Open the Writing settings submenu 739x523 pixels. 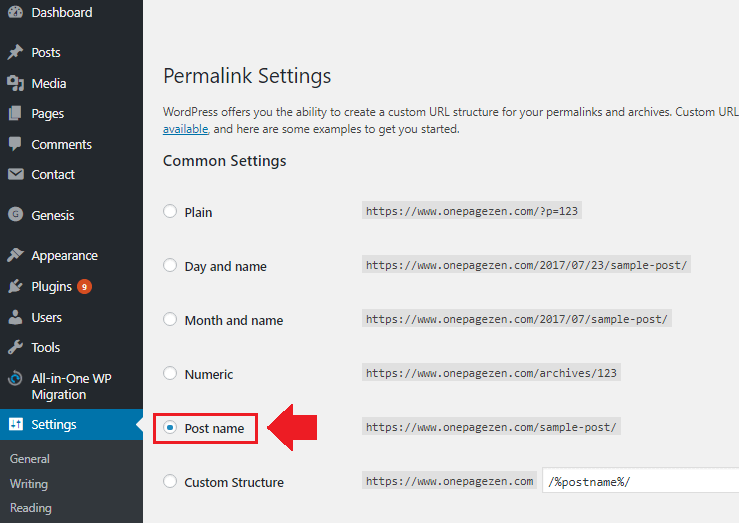coord(29,484)
